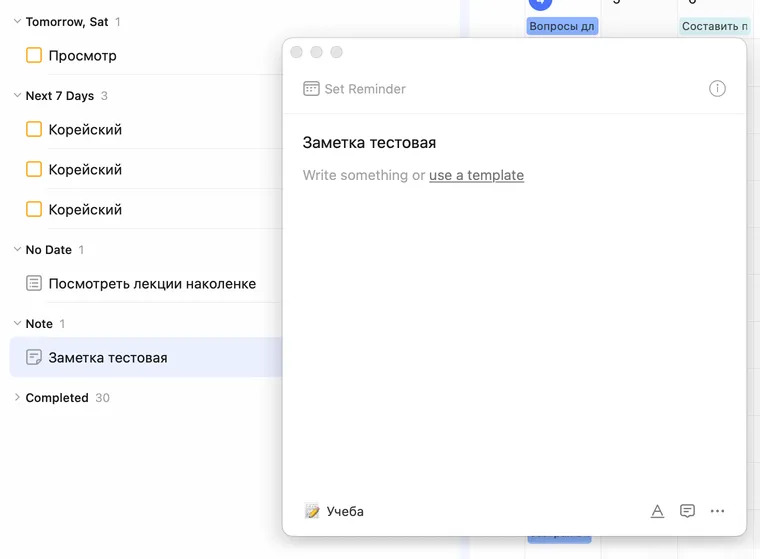Click the Set Reminder calendar icon

pos(312,89)
